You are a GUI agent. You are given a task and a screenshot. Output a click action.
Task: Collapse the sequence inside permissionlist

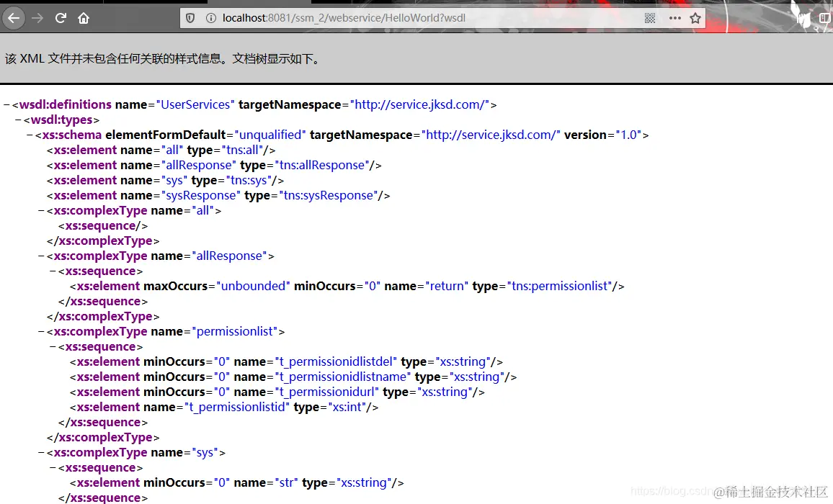[53, 347]
